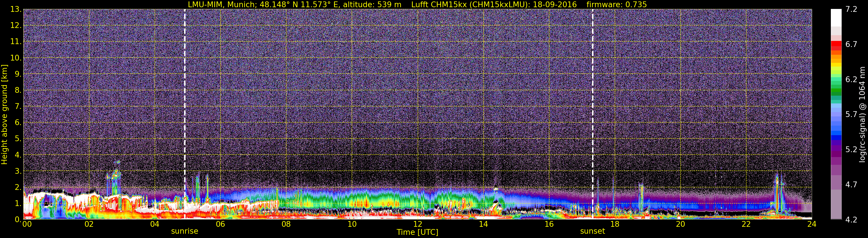The image size is (868, 238).
Task: Click the height tick label '8.'
Action: pos(18,90)
